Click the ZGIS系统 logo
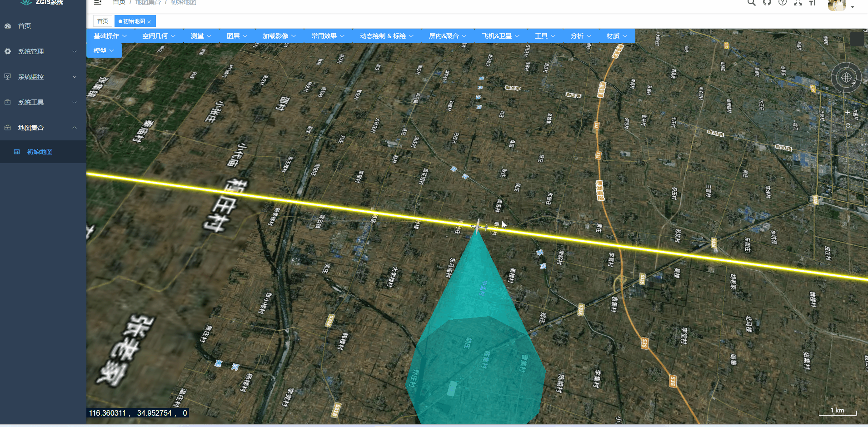This screenshot has width=868, height=427. pos(42,2)
